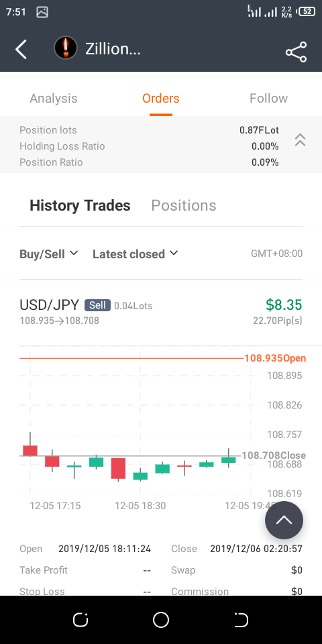
Task: Switch to the Analysis tab
Action: (x=54, y=99)
